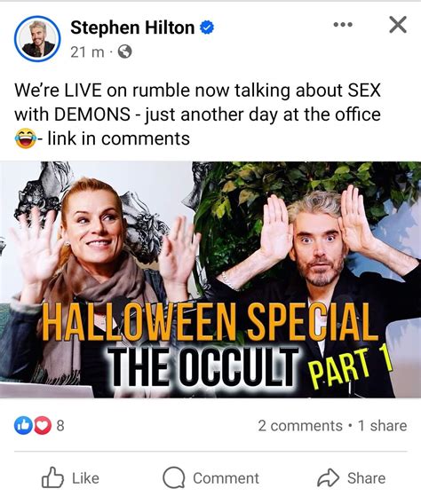Image resolution: width=421 pixels, height=504 pixels.
Task: Click the Comment text label
Action: pos(226,478)
